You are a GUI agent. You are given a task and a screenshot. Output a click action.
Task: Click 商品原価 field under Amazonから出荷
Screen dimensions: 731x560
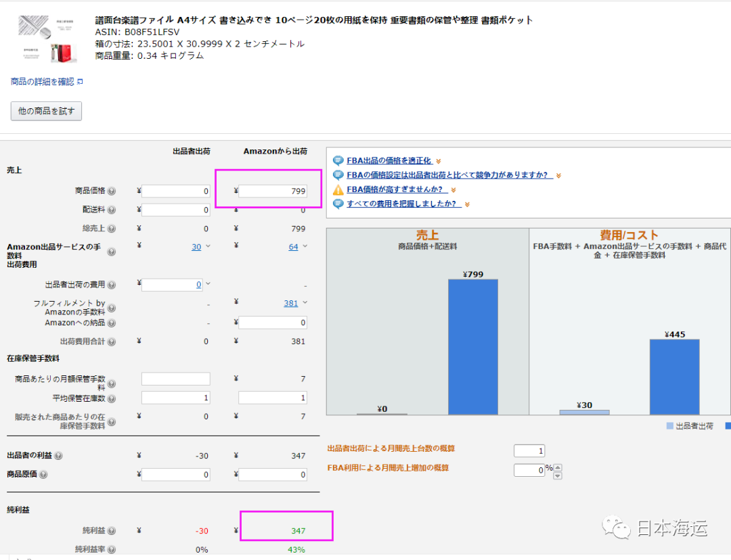pos(273,475)
